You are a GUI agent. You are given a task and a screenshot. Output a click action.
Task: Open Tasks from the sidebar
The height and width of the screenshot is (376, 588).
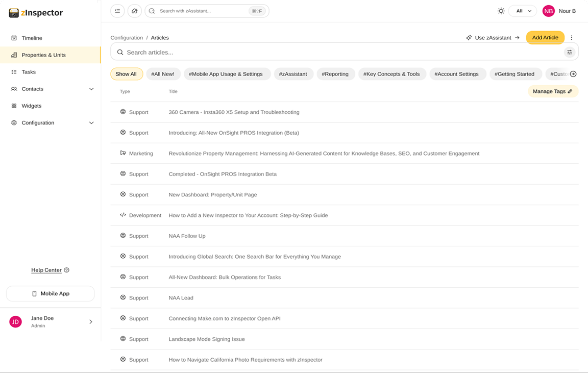pos(50,71)
